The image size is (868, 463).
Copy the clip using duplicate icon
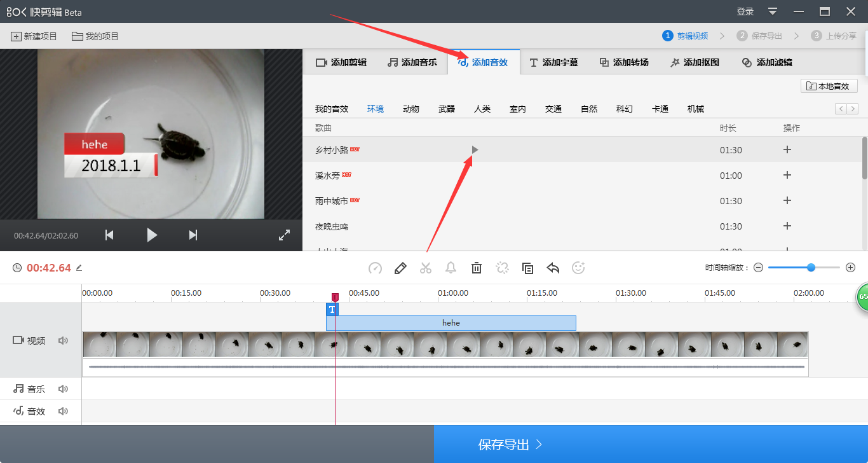coord(527,268)
